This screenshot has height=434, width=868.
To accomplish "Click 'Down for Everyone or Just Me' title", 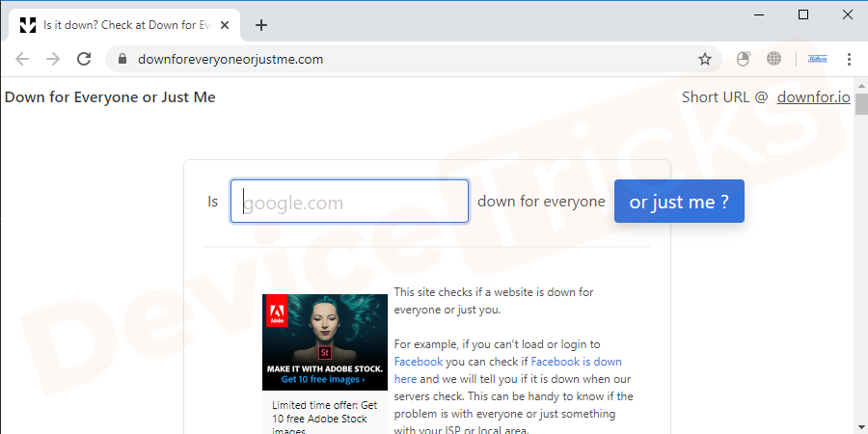I will (110, 97).
